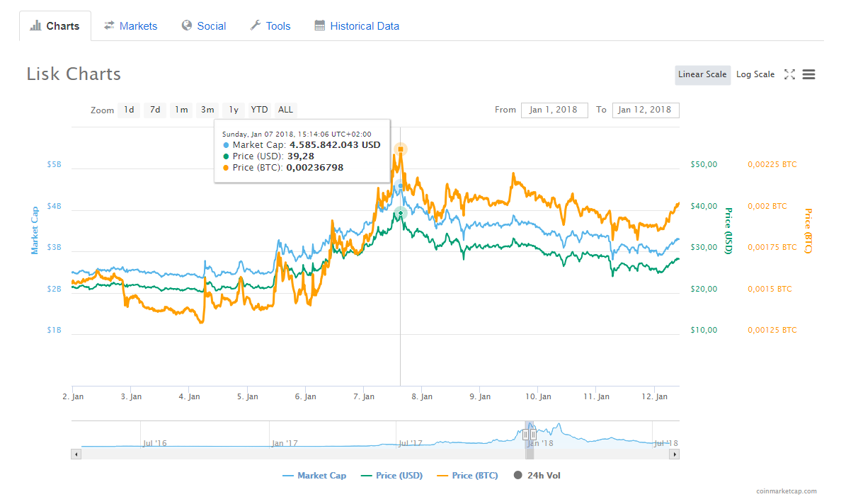This screenshot has width=858, height=504.
Task: Open the chart context hamburger menu
Action: click(809, 74)
